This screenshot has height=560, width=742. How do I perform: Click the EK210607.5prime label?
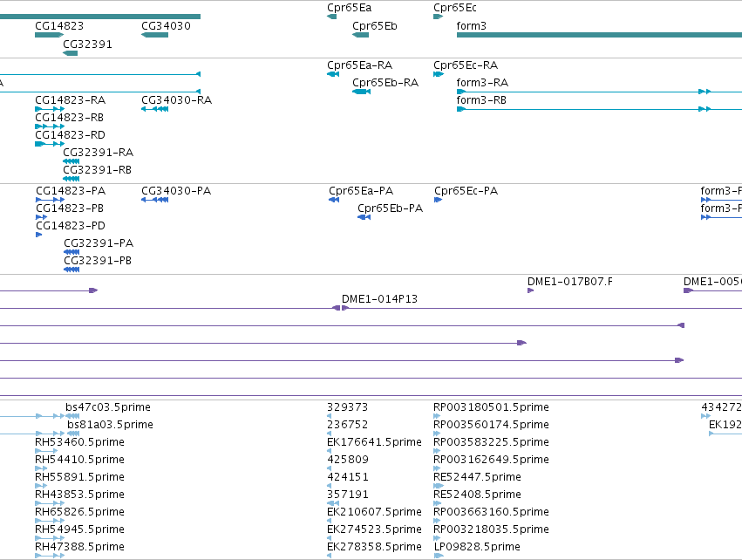click(x=374, y=512)
